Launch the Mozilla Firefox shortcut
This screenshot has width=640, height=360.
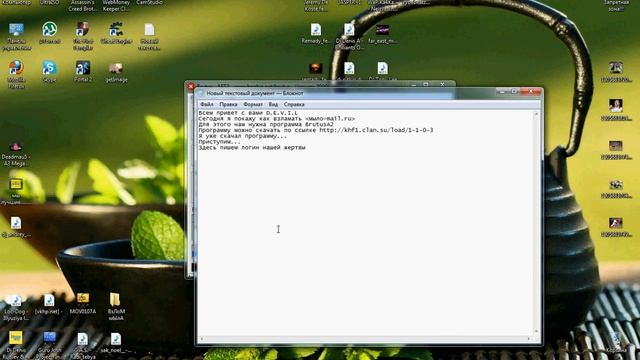tap(16, 73)
